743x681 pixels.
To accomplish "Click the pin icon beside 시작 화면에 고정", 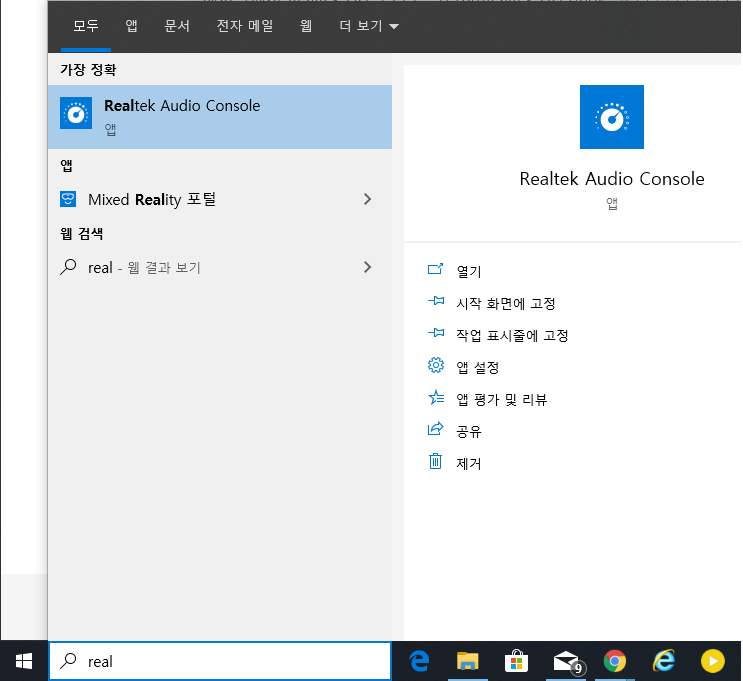I will 436,301.
